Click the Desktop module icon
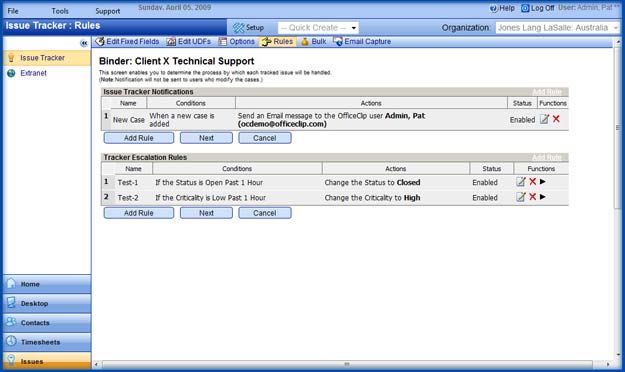Viewport: 625px width, 372px height. coord(11,303)
